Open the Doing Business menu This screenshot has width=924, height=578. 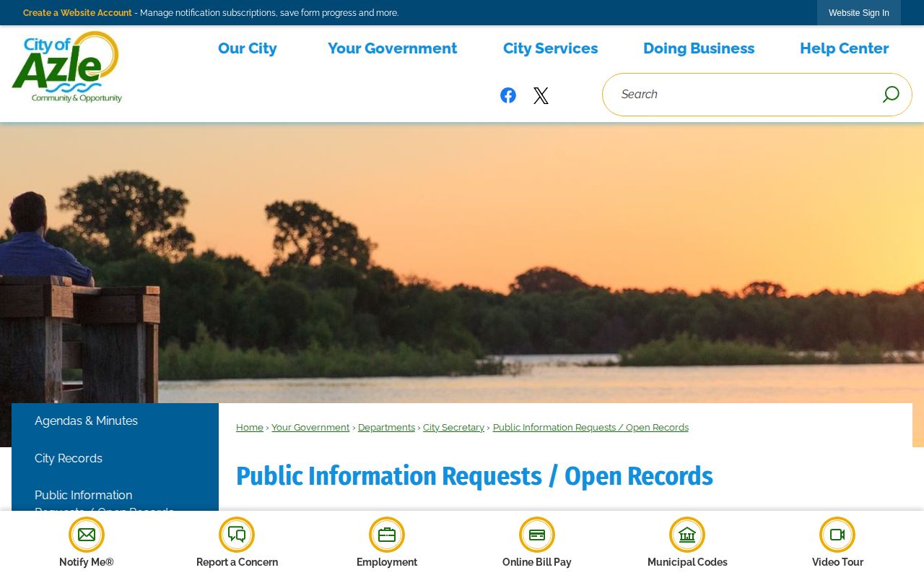699,48
